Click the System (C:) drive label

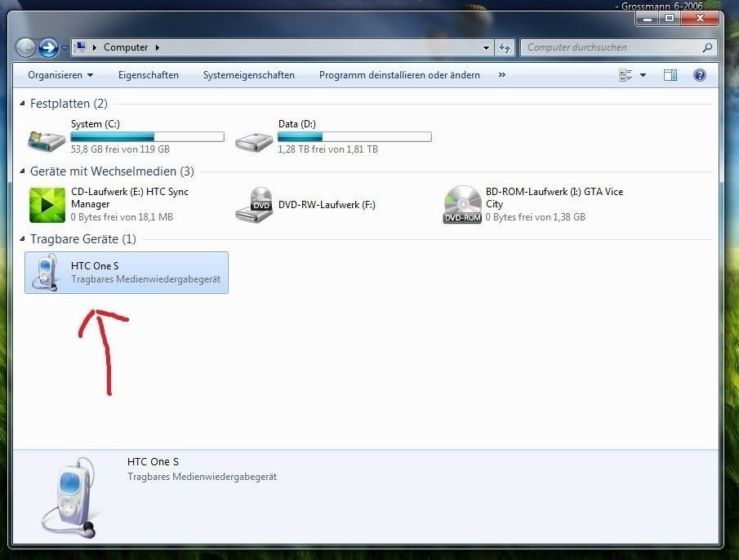point(96,124)
